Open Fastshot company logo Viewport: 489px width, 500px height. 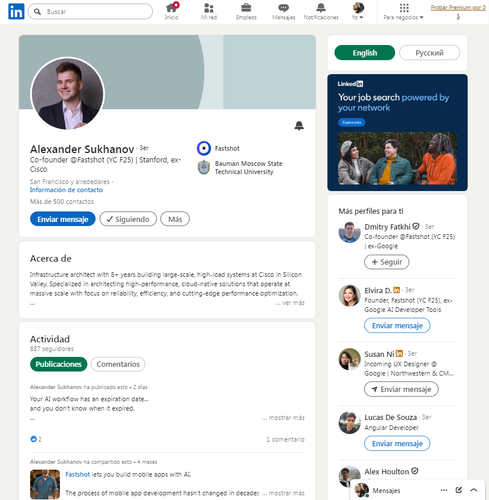[x=204, y=148]
